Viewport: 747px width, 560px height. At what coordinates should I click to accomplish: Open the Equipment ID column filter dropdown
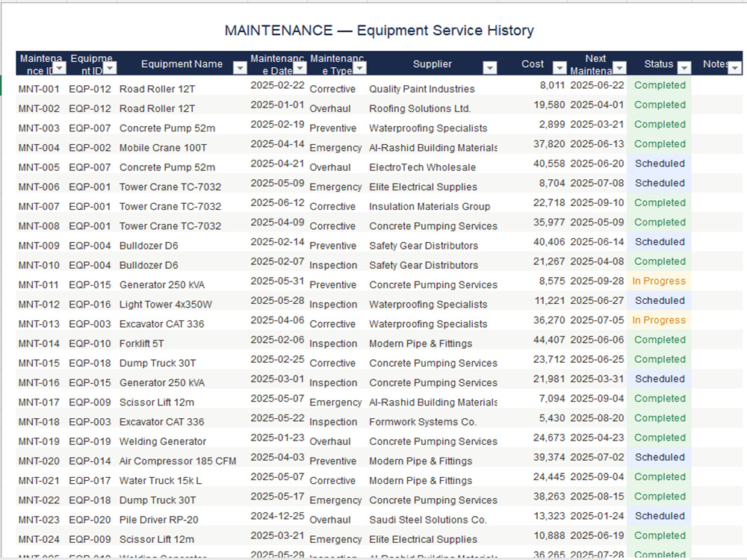click(110, 69)
